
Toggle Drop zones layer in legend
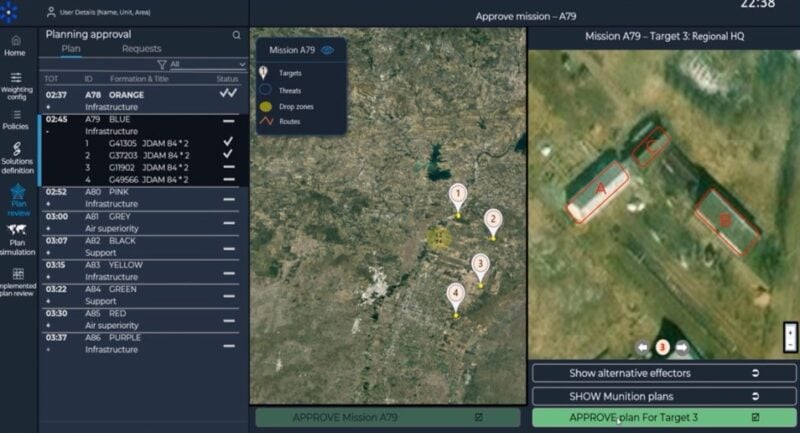[266, 105]
